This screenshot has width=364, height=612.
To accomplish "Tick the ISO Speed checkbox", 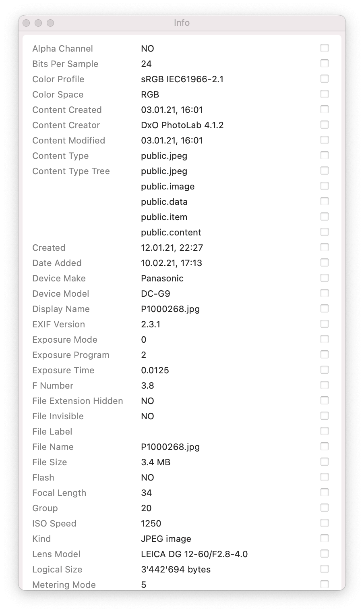I will pos(324,523).
